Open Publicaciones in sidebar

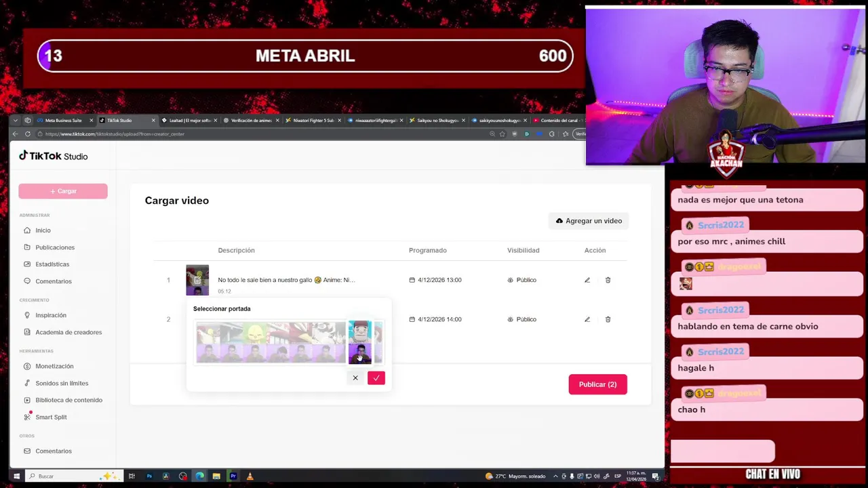click(x=49, y=247)
